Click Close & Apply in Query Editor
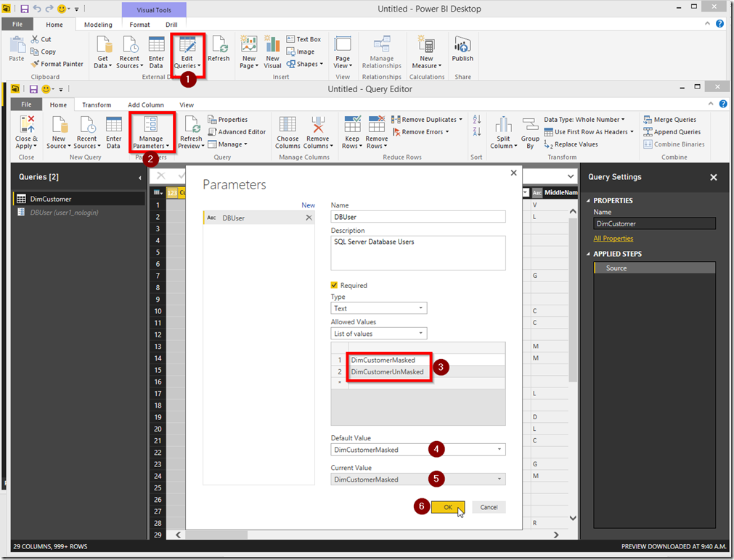The image size is (734, 560). point(26,133)
